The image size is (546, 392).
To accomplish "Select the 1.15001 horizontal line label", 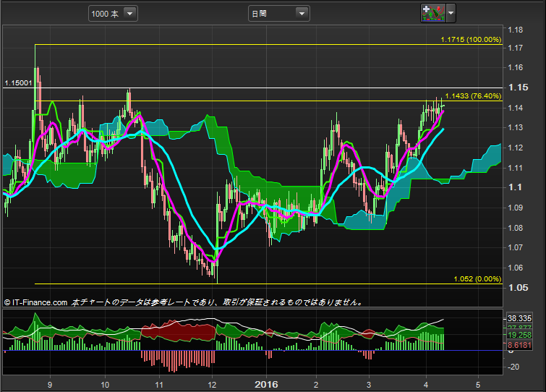I will click(18, 83).
